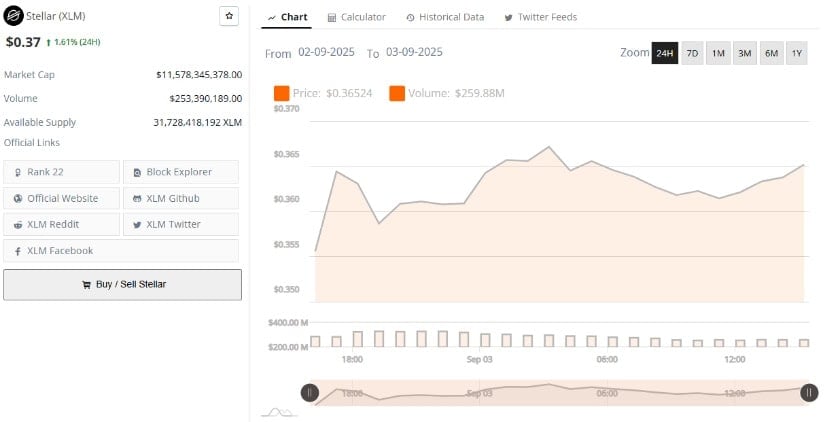Screen dimensions: 825x422
Task: Open the Rank 22 link
Action: (62, 172)
